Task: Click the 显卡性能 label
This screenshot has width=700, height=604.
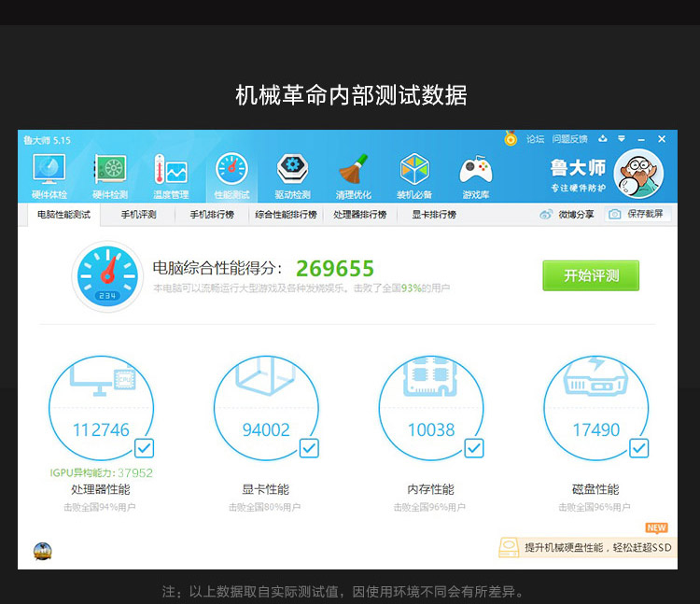Action: 266,489
